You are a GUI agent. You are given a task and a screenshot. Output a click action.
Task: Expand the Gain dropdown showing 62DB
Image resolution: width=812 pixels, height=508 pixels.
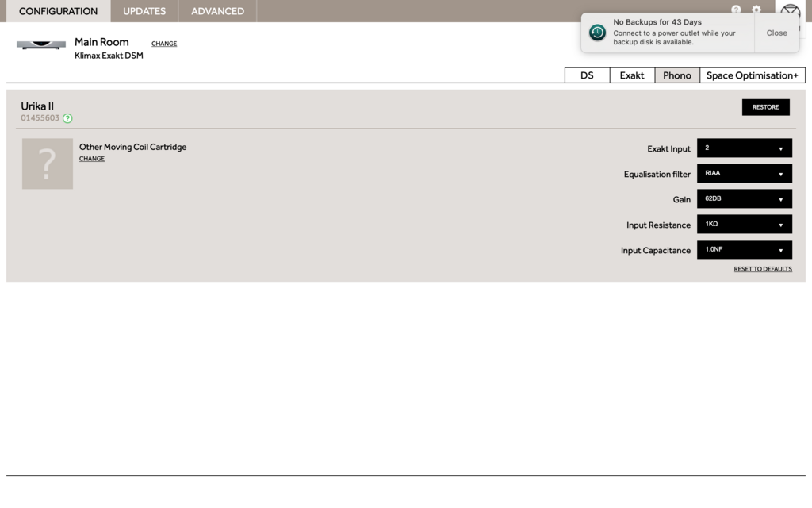(x=744, y=199)
